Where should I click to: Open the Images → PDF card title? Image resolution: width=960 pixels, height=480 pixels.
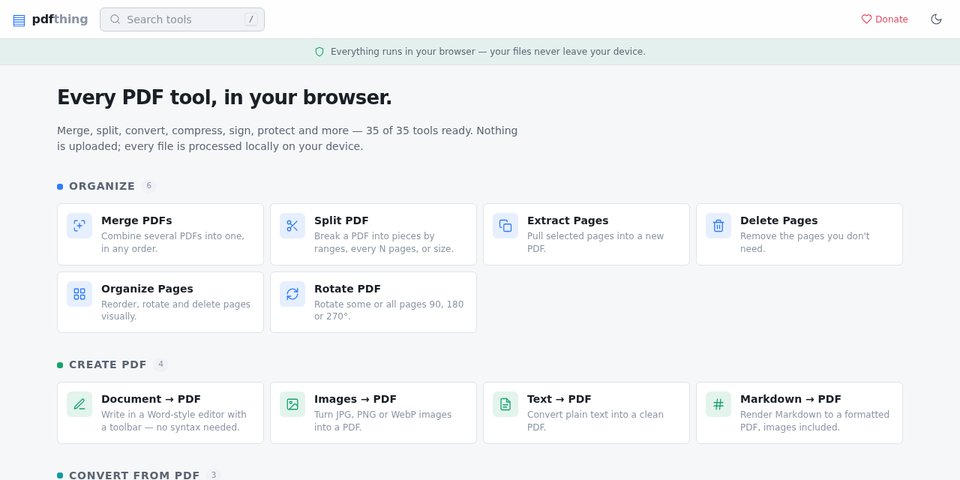[x=355, y=399]
